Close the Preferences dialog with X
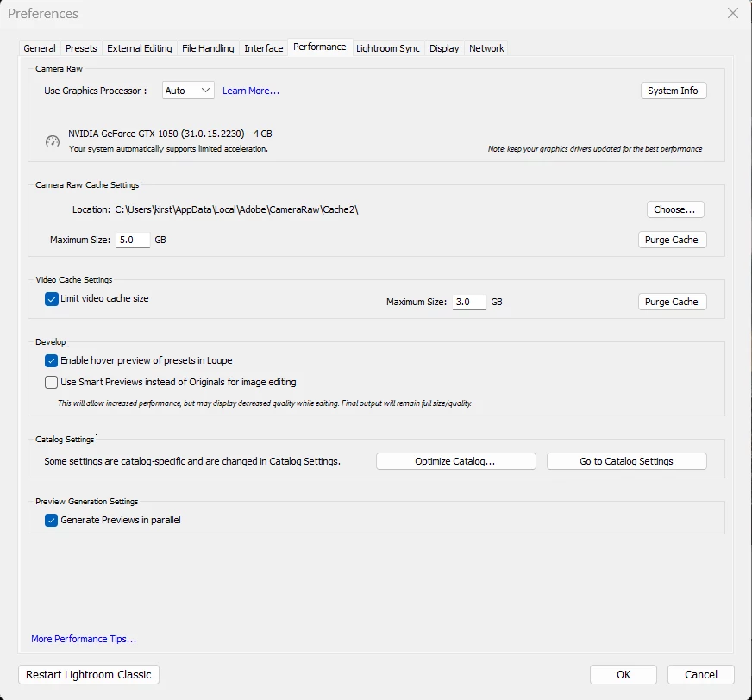 pyautogui.click(x=732, y=13)
